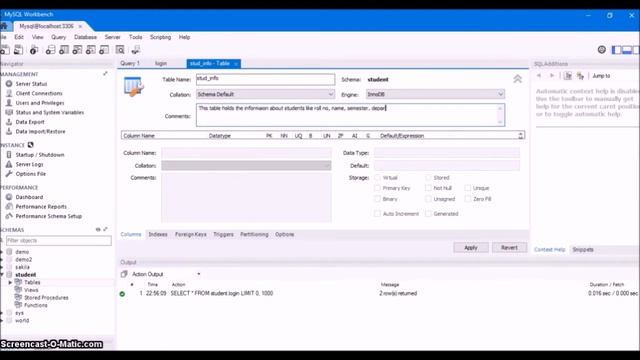Screen dimensions: 640x360
Task: Click the open SQL script toolbar icon
Action: pyautogui.click(x=18, y=50)
